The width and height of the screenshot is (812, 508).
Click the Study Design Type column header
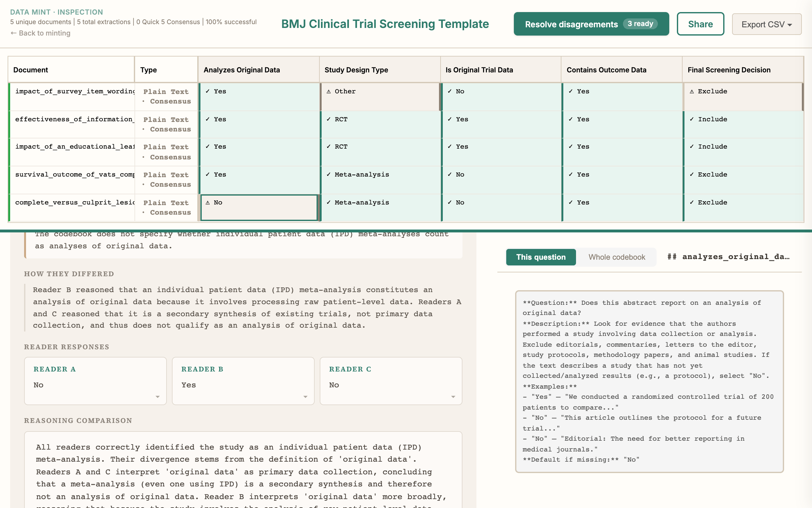(379, 70)
